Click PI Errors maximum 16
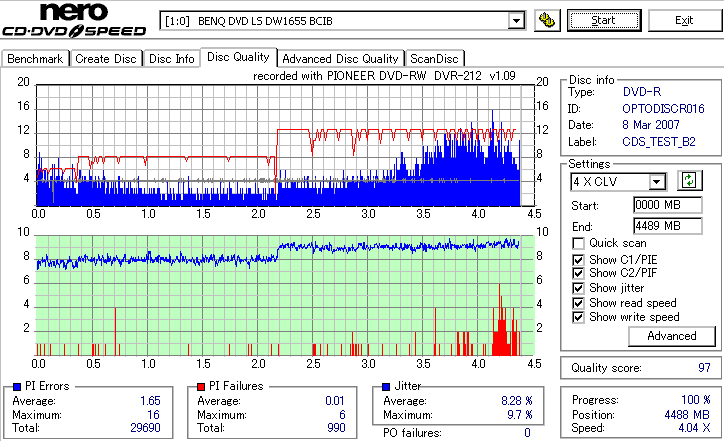The image size is (724, 441). pos(153,415)
